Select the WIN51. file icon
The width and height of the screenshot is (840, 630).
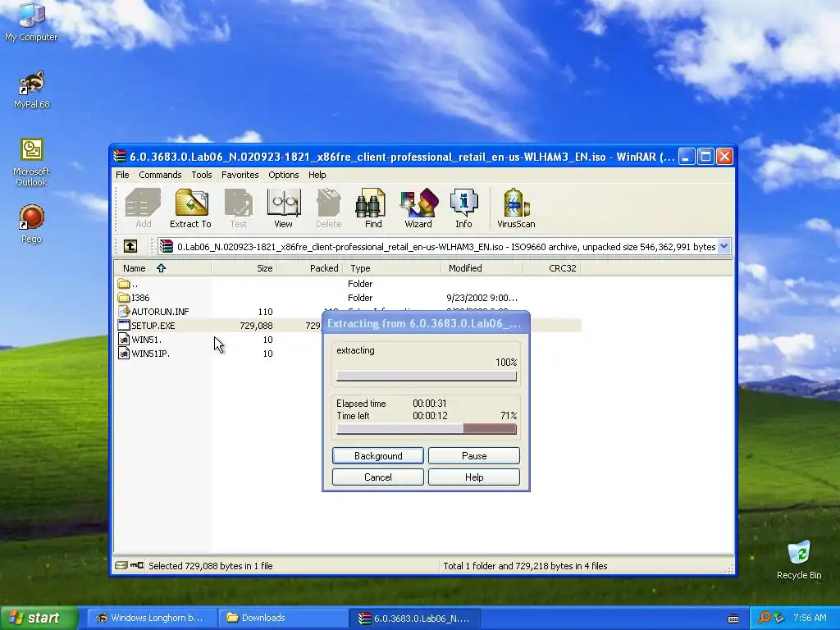point(124,340)
